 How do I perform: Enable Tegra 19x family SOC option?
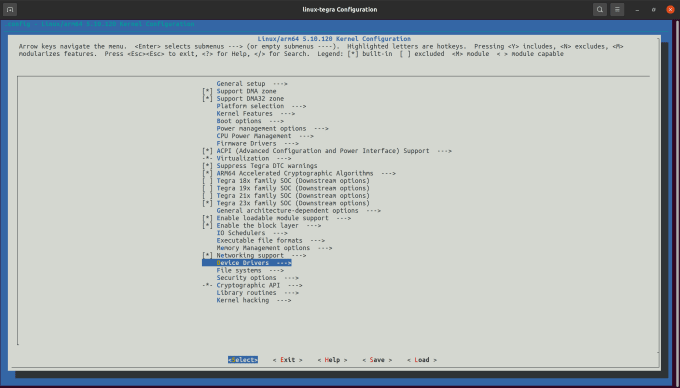coord(208,188)
